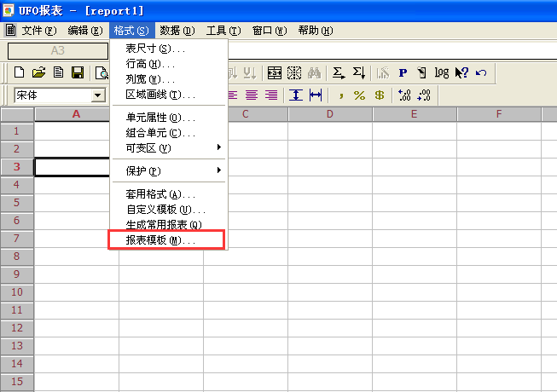Expand the 保护(P) submenu
Screen dimensions: 557x392
pyautogui.click(x=170, y=171)
